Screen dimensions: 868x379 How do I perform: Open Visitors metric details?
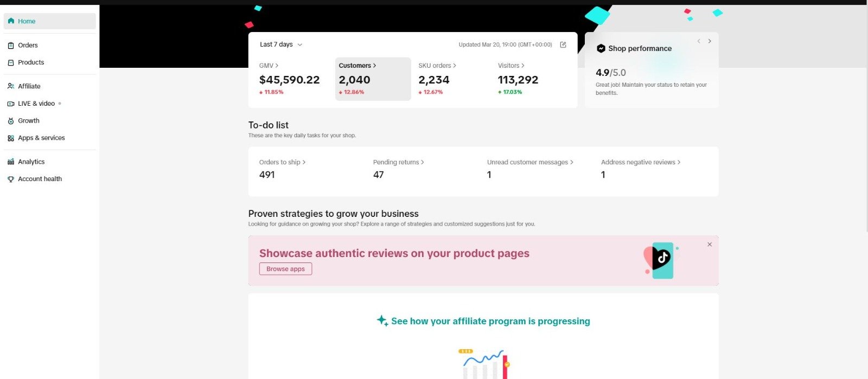511,66
